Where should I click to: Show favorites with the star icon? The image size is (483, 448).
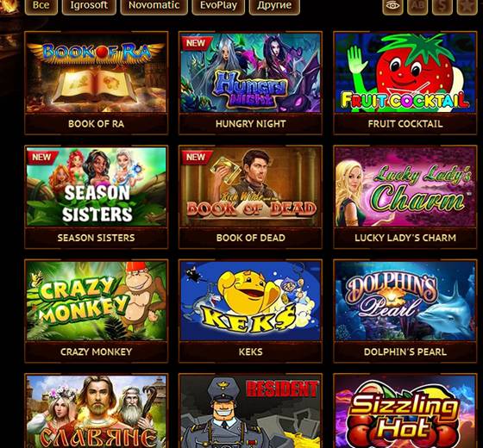tap(467, 6)
